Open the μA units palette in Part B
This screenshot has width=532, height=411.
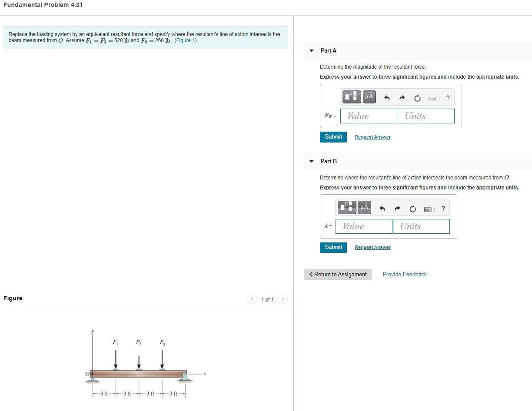tap(364, 207)
